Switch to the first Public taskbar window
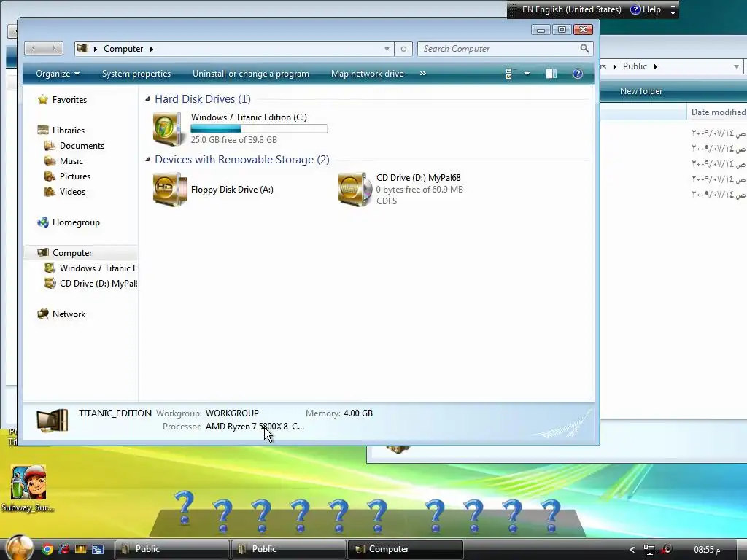 click(171, 549)
